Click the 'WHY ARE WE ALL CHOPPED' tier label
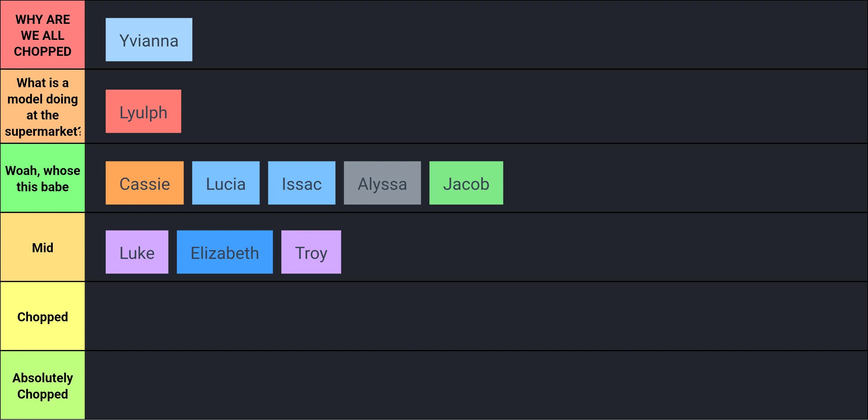This screenshot has width=868, height=420. tap(42, 35)
